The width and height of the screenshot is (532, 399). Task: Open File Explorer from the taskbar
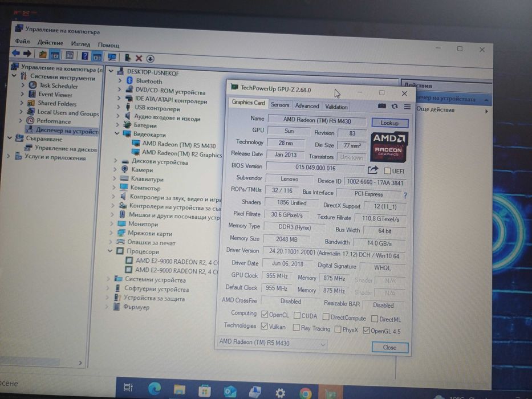[179, 389]
